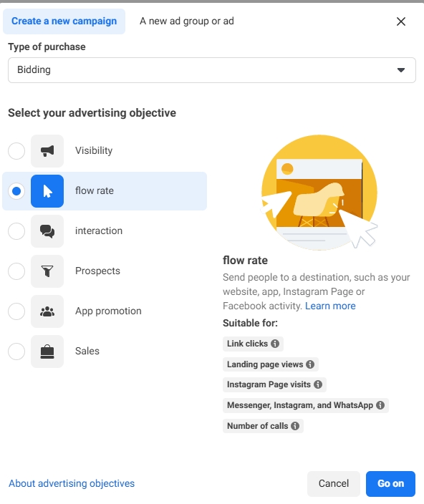Switch to Create a new campaign tab
Image resolution: width=424 pixels, height=504 pixels.
(x=64, y=21)
